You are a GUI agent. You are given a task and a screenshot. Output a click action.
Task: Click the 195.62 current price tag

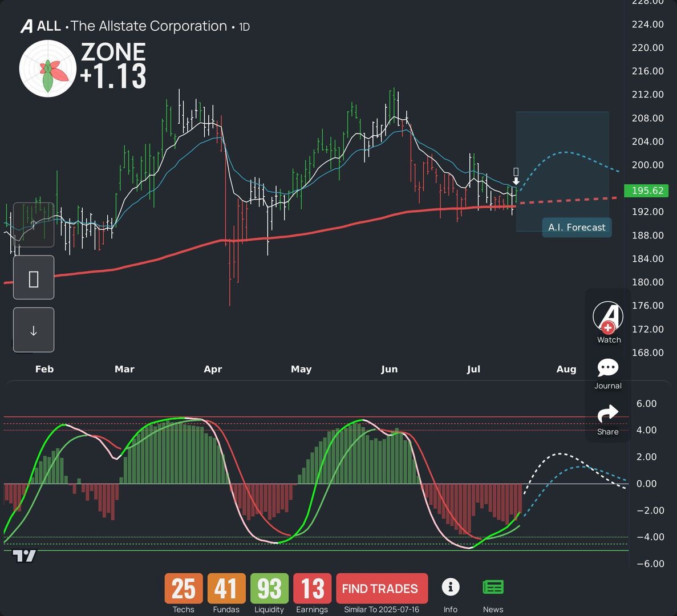tap(646, 191)
